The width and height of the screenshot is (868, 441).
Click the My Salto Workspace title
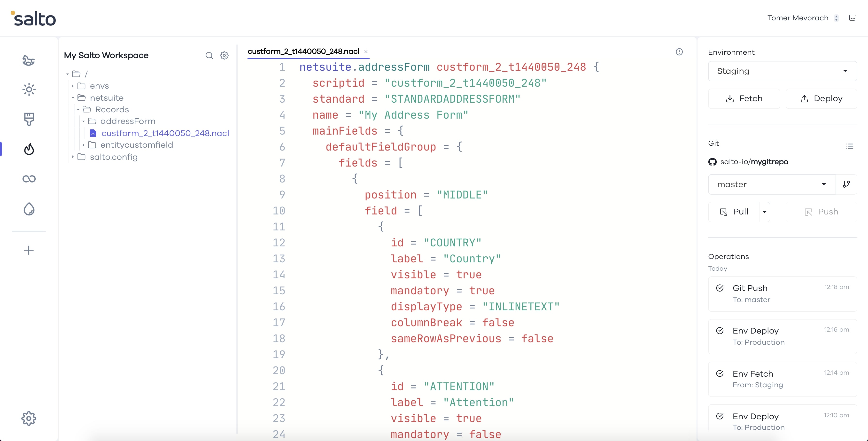(106, 55)
